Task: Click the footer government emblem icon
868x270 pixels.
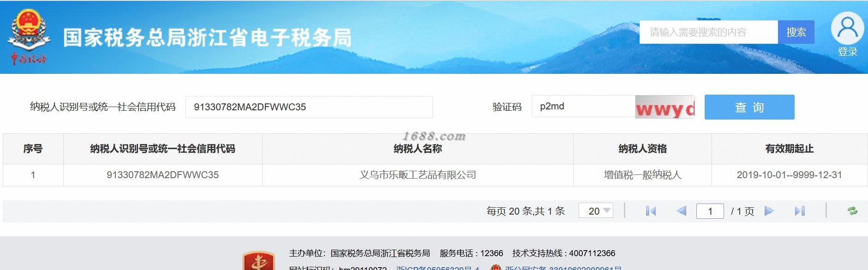Action: [x=259, y=261]
